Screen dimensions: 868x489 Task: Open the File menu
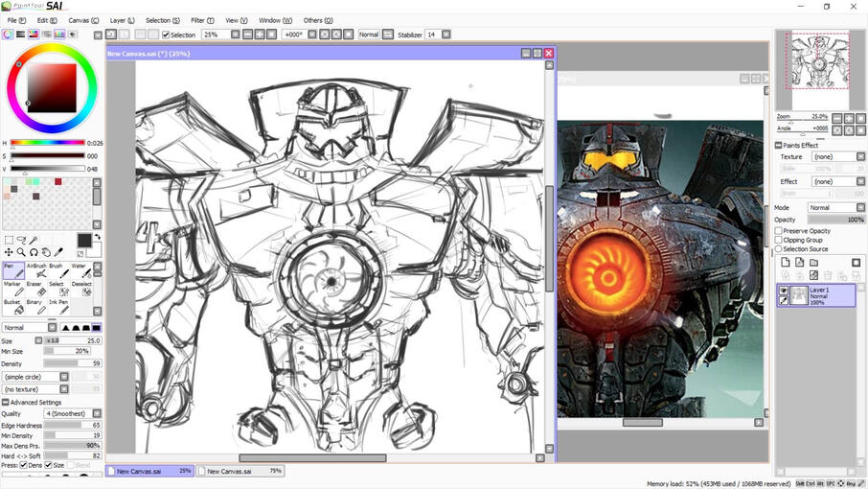coord(16,20)
